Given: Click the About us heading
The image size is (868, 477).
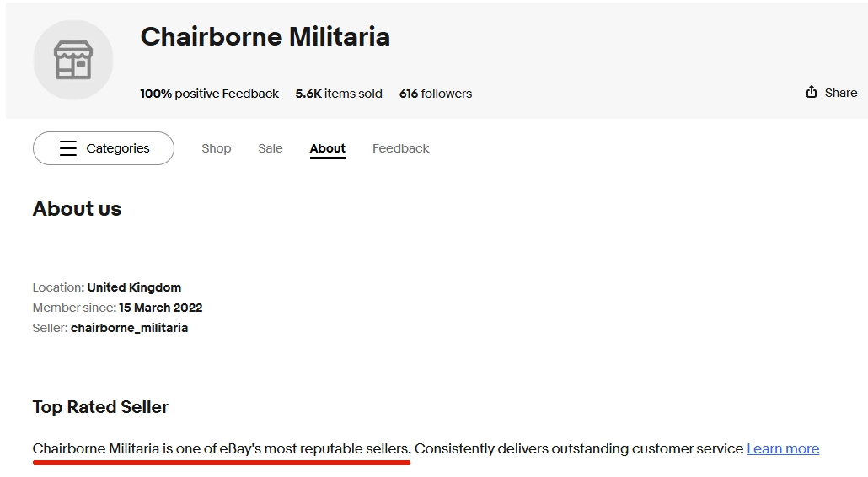Looking at the screenshot, I should point(77,209).
